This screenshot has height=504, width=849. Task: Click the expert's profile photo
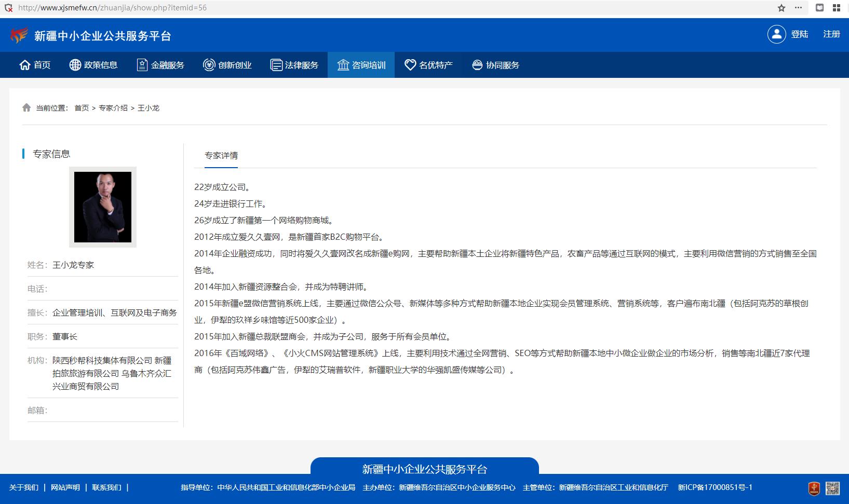[x=103, y=207]
